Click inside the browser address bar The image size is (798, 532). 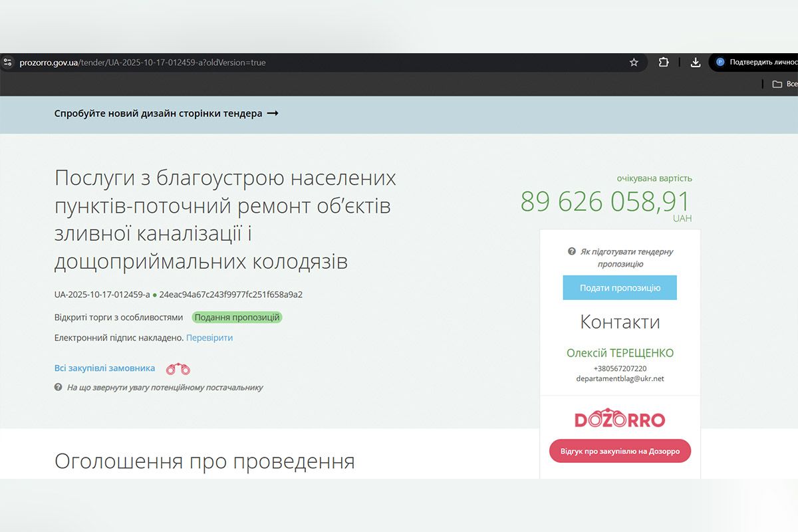(266, 62)
